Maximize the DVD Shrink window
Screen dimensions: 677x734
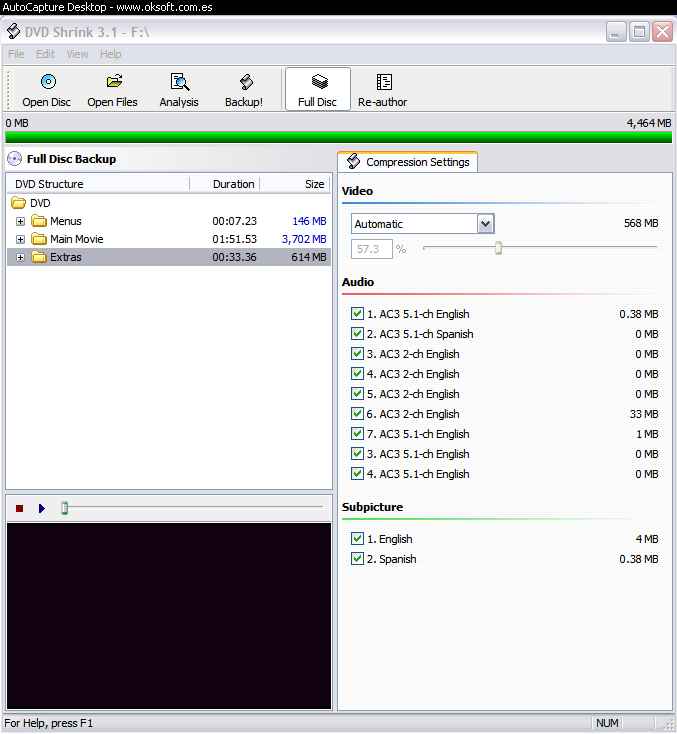point(640,32)
